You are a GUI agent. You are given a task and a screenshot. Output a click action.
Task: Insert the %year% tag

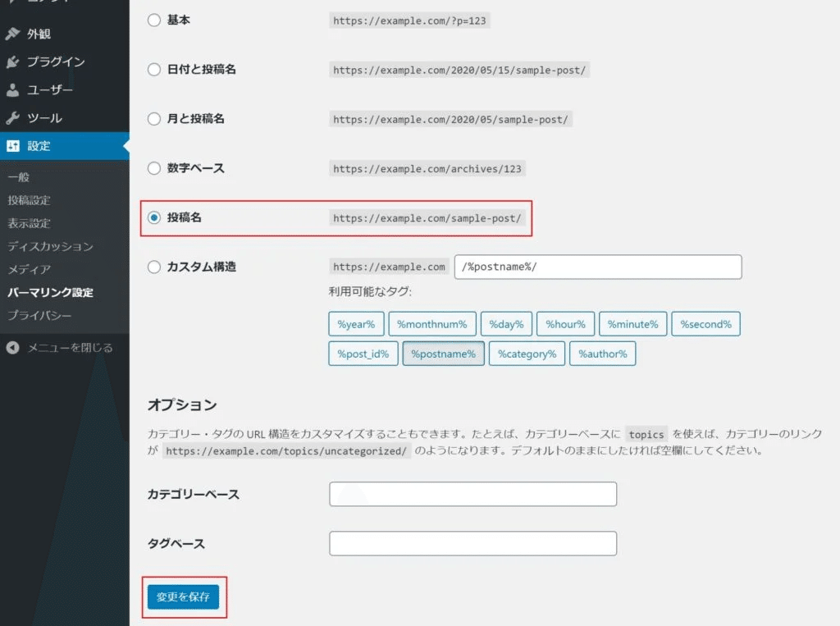(x=355, y=323)
